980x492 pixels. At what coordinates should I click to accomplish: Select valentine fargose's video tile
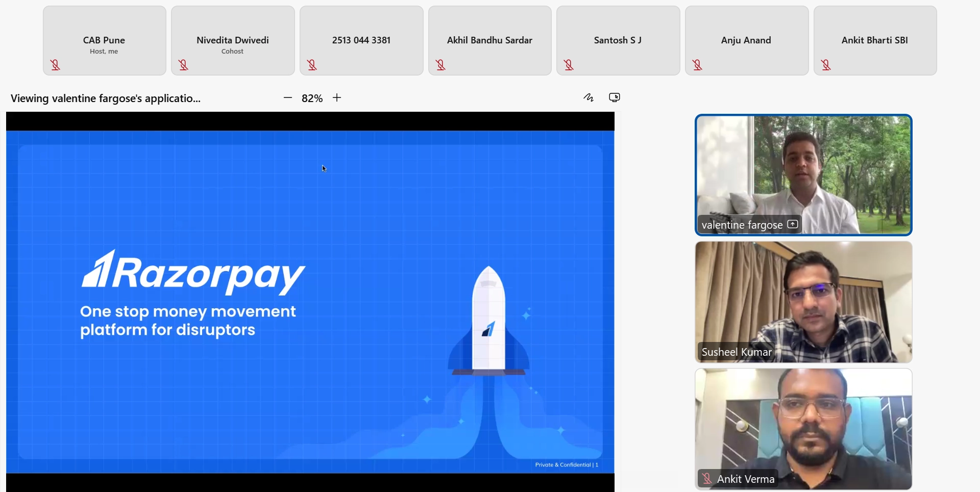(x=804, y=175)
